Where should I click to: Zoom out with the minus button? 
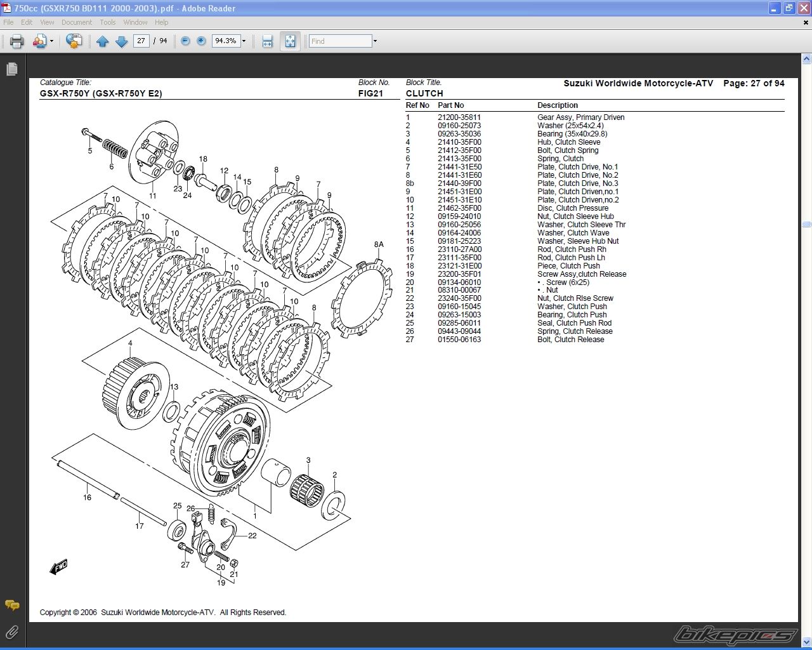[x=185, y=41]
